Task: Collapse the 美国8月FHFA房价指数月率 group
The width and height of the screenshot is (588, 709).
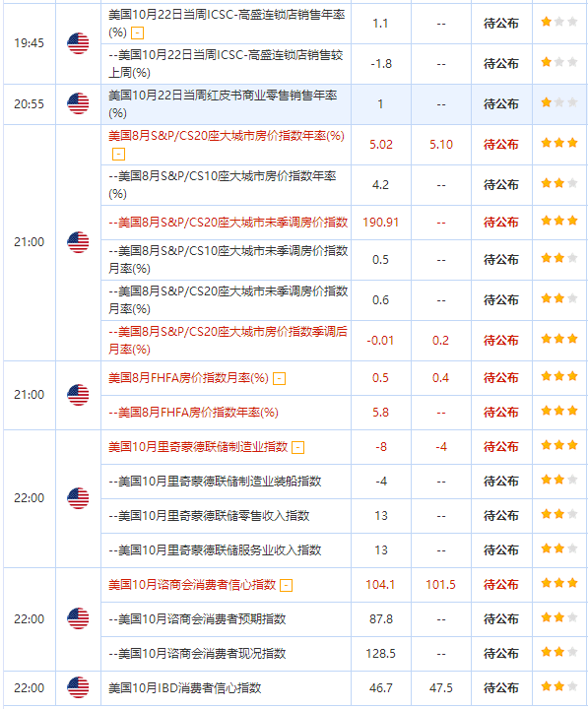Action: 280,378
